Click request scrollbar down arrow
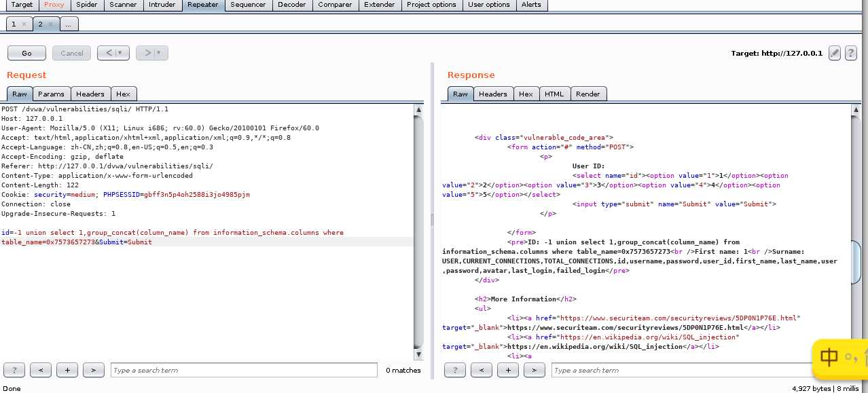The height and width of the screenshot is (393, 868). click(x=419, y=354)
